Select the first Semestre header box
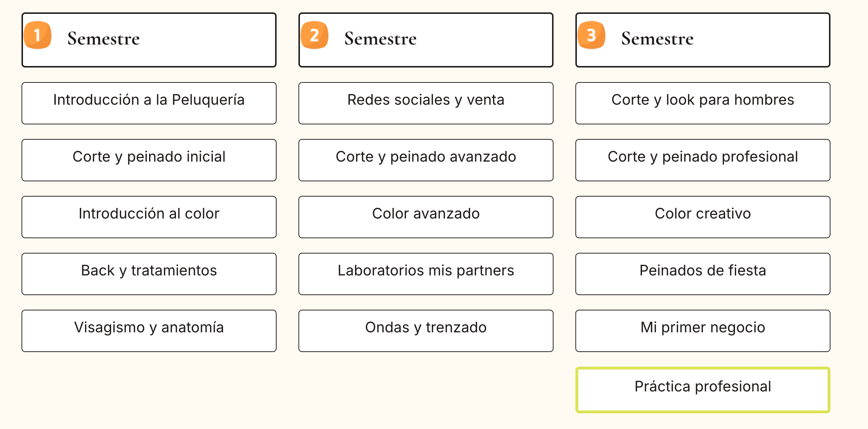This screenshot has height=429, width=868. (x=149, y=40)
